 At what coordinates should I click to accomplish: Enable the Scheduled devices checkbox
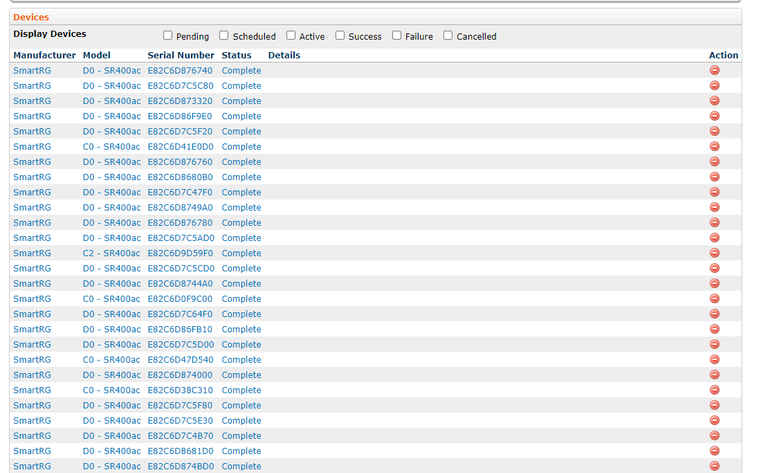tap(224, 35)
